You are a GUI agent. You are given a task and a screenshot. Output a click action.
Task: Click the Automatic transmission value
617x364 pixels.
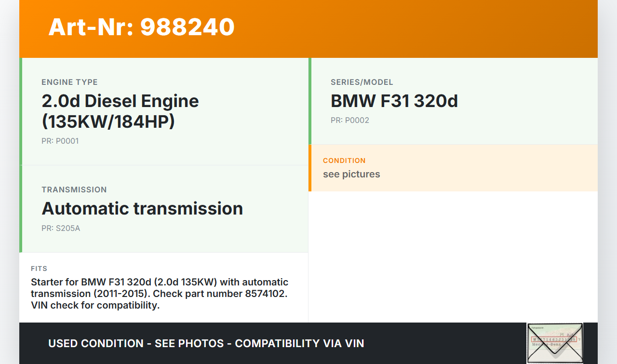142,208
